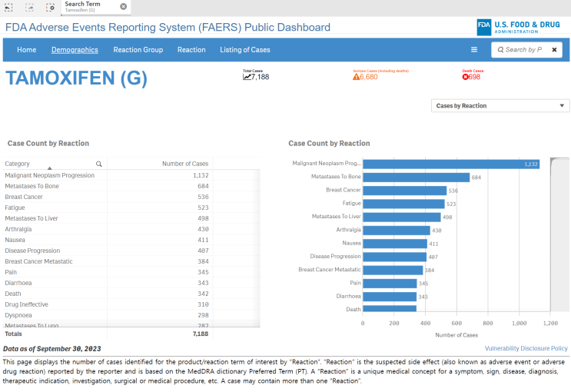
Task: Click the TAMOXIFEN (G) heading
Action: 77,78
